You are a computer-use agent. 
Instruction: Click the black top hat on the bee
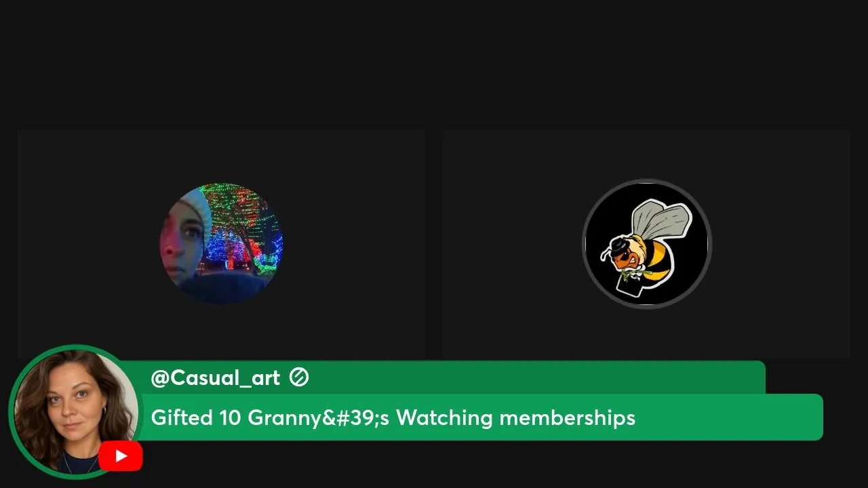(620, 244)
